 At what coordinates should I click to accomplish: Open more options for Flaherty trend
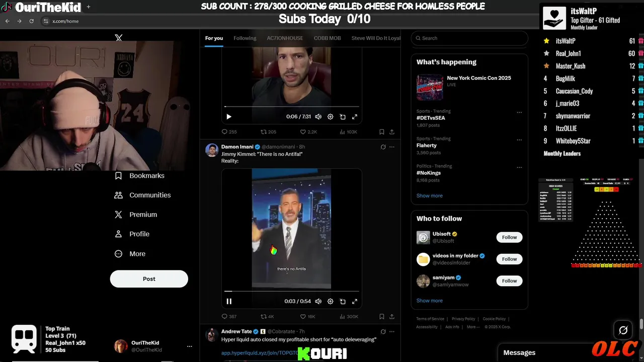click(x=519, y=140)
